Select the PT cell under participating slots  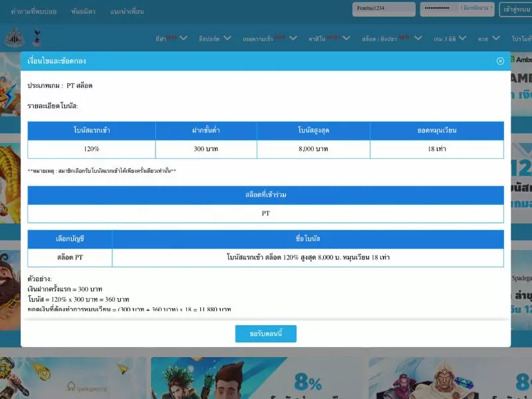265,213
